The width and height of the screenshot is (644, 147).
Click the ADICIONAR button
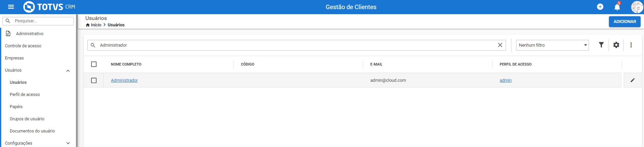625,22
